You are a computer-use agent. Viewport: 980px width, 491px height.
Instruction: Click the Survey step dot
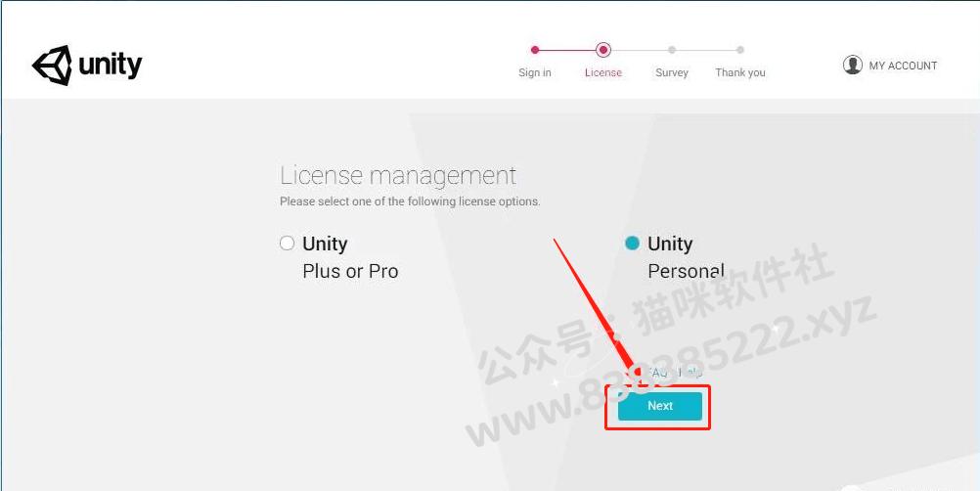671,50
